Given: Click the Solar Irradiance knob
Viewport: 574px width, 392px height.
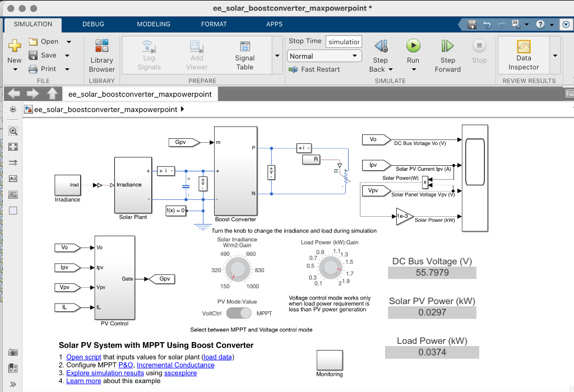Looking at the screenshot, I should pos(238,270).
